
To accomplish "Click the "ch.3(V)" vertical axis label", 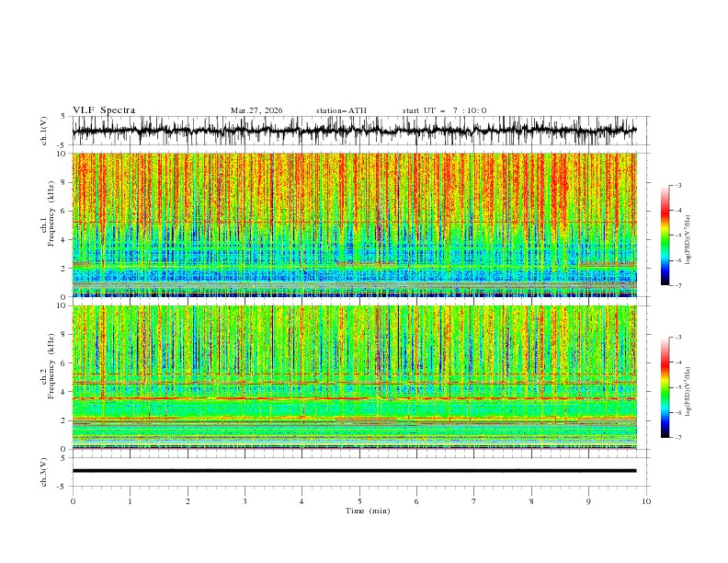I will pos(44,472).
